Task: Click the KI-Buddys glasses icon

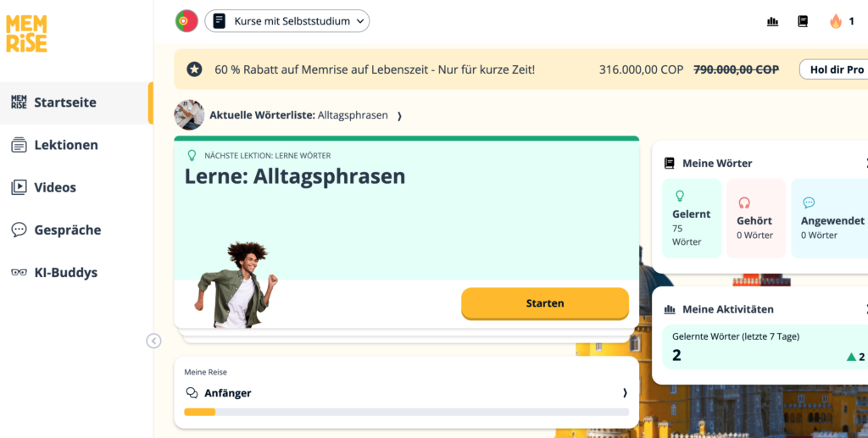Action: click(19, 272)
